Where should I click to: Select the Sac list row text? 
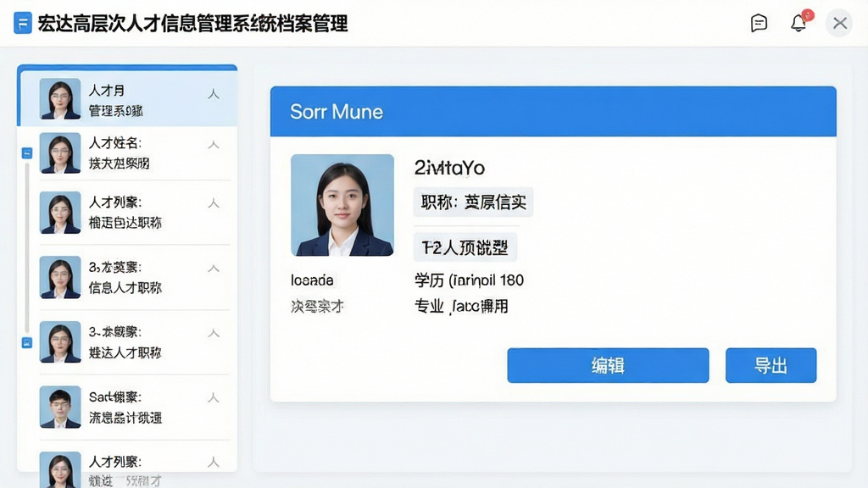(125, 408)
